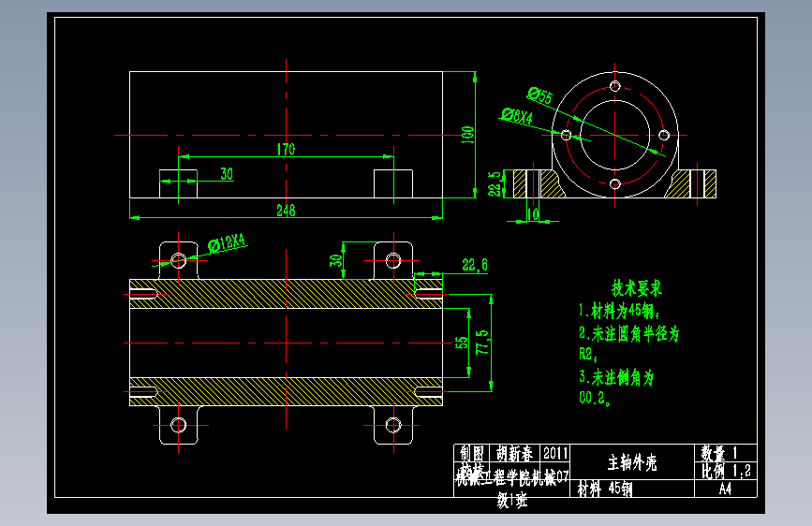Click the 比例 1:2 scale cell
This screenshot has height=526, width=812.
pyautogui.click(x=726, y=471)
